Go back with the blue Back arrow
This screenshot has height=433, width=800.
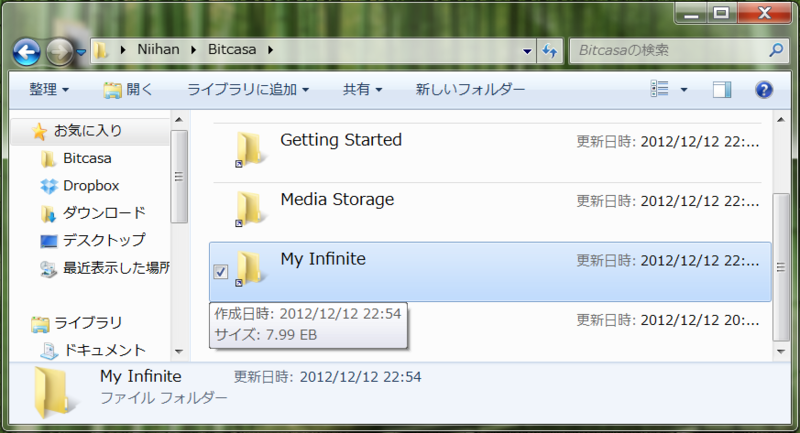27,52
